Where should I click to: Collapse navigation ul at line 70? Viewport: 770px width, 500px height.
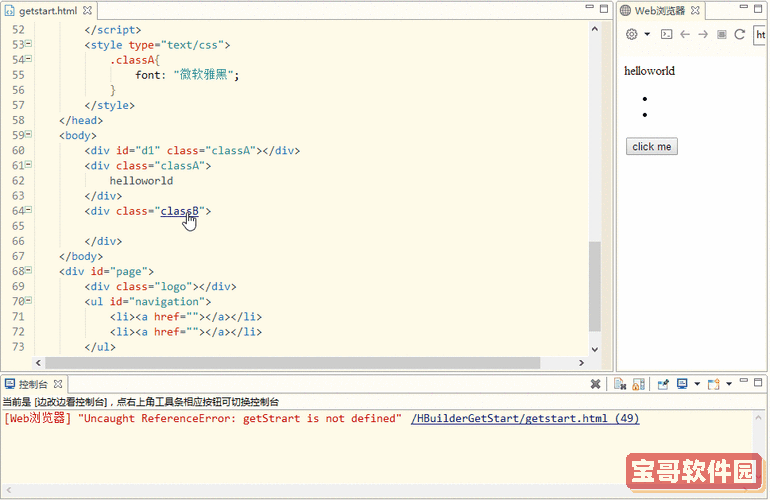[x=28, y=300]
